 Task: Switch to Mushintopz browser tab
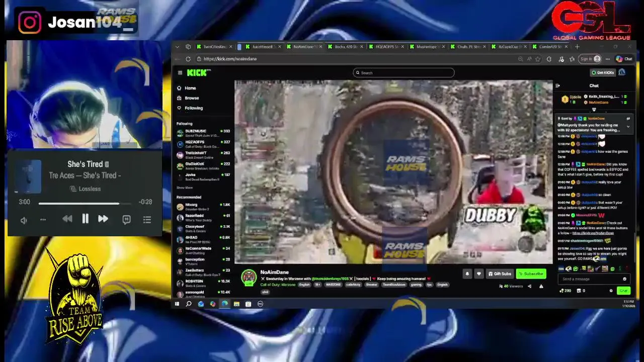click(x=428, y=47)
